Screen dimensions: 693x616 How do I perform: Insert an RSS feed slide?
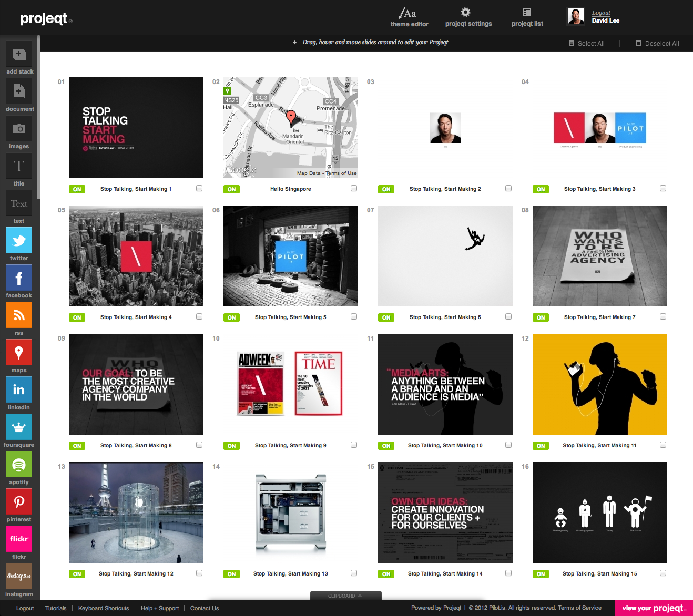point(19,315)
